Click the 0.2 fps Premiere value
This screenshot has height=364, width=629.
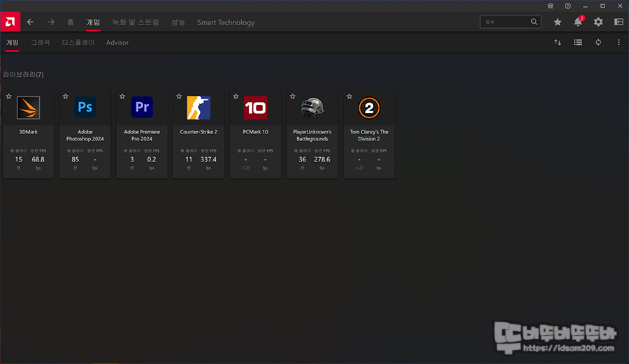(x=152, y=159)
